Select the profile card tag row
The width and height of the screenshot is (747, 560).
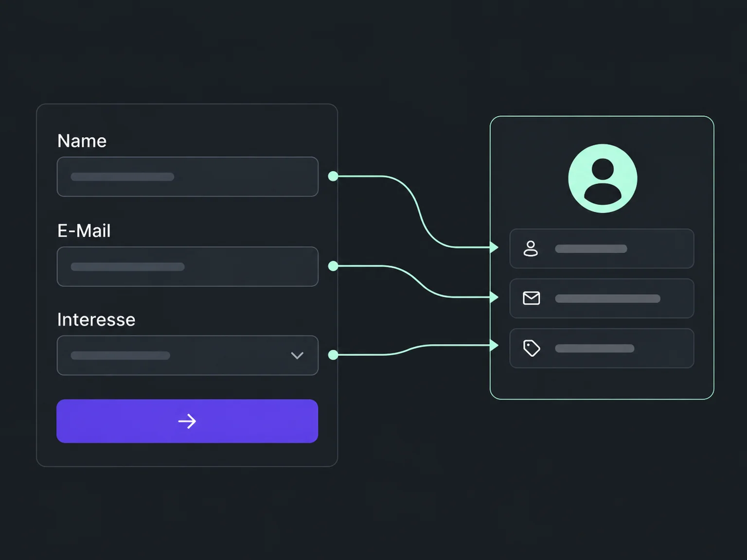tap(602, 348)
